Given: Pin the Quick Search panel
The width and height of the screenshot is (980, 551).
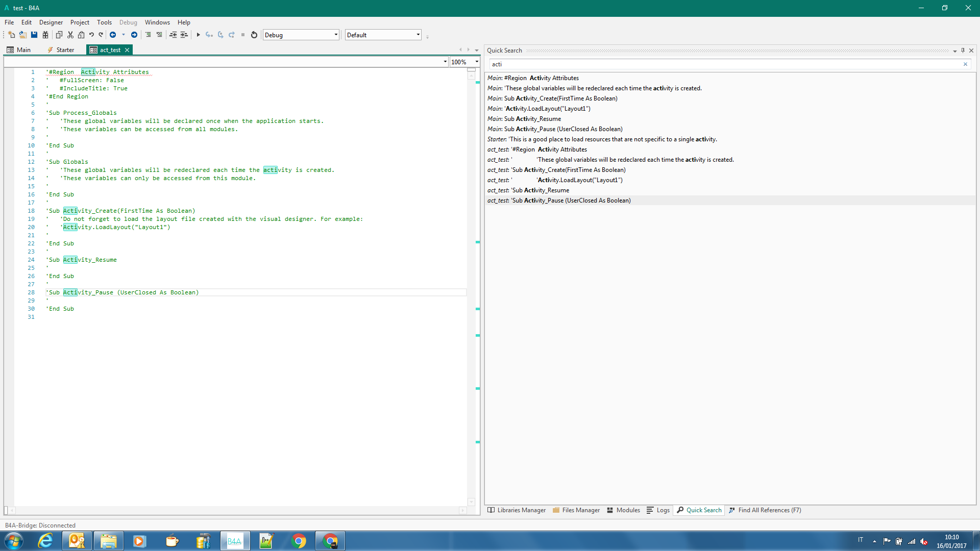Looking at the screenshot, I should [963, 51].
